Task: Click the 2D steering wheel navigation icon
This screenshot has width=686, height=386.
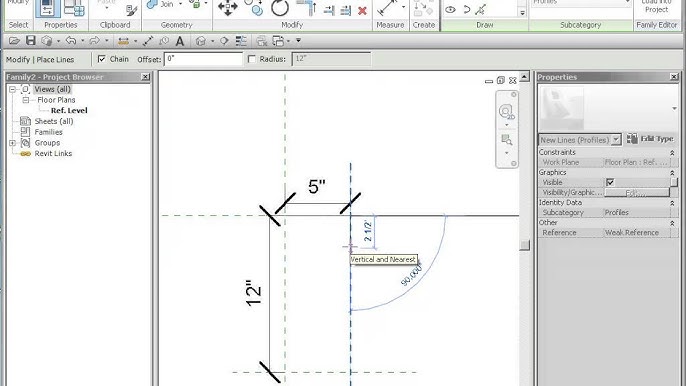Action: coord(506,112)
